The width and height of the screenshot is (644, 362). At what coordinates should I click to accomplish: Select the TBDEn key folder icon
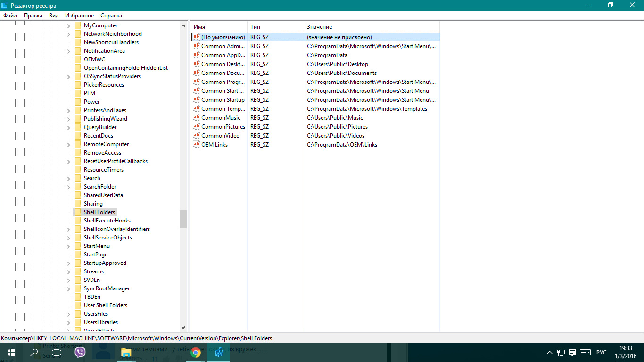click(78, 297)
